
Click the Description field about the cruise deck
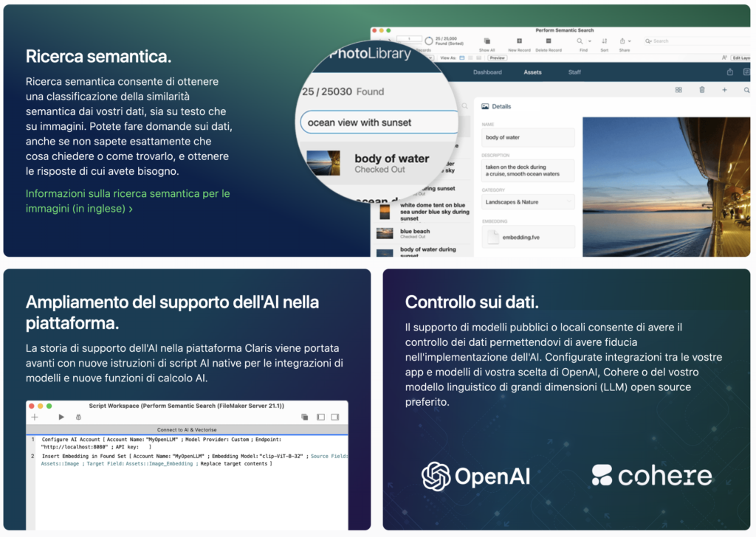528,170
